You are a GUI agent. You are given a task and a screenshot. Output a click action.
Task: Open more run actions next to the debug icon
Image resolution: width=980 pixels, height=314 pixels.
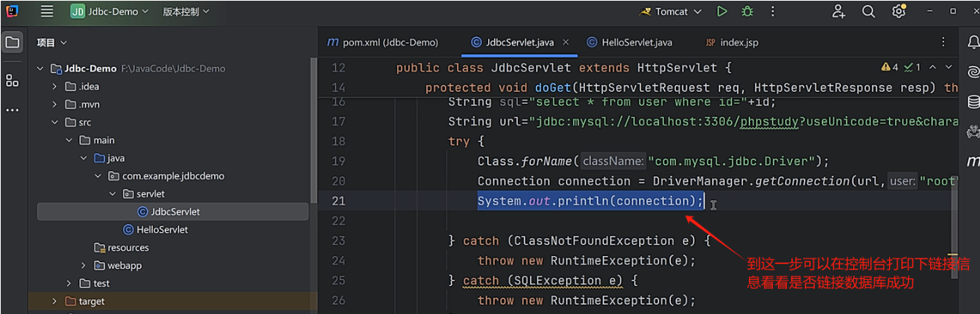click(772, 12)
